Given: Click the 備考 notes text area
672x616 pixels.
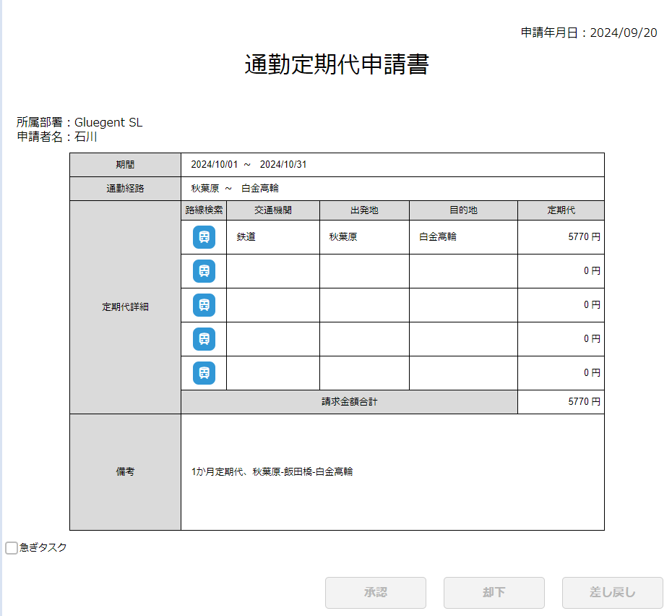Looking at the screenshot, I should [x=392, y=472].
